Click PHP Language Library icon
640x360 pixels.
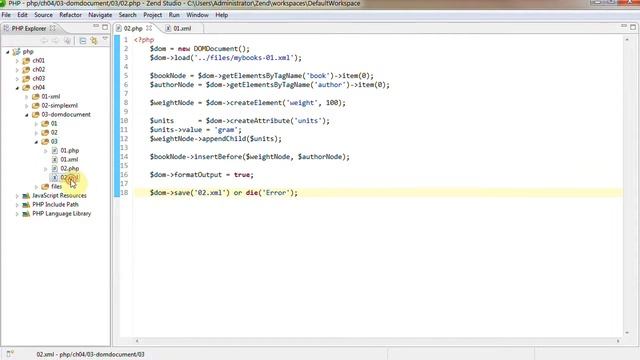pos(26,213)
